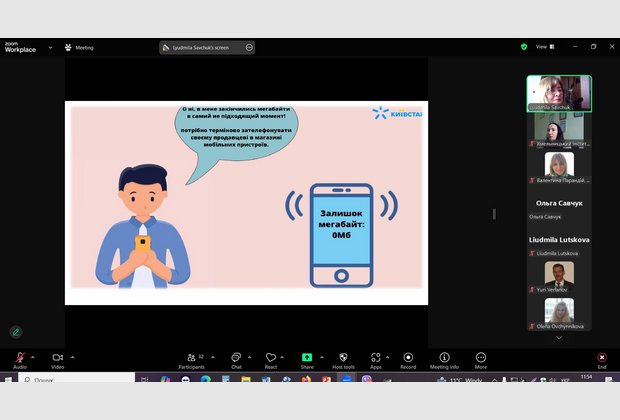This screenshot has width=620, height=420.
Task: Open Host tools shield icon
Action: [343, 358]
